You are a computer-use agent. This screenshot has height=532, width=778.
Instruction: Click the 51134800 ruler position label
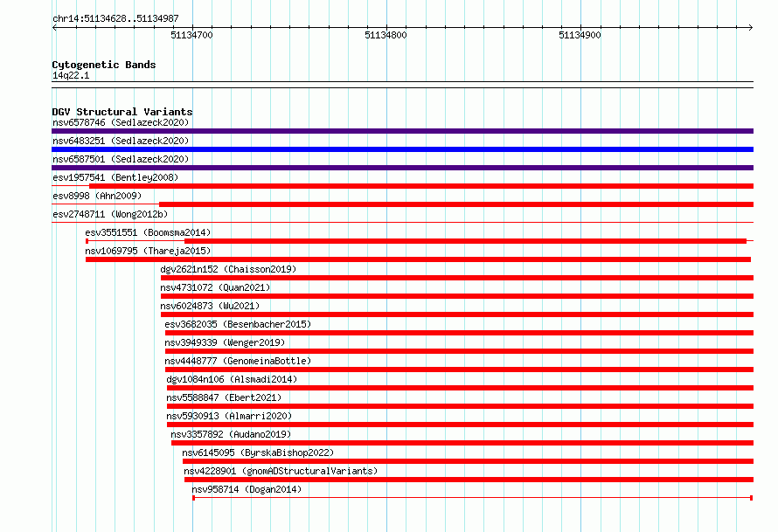coord(386,35)
